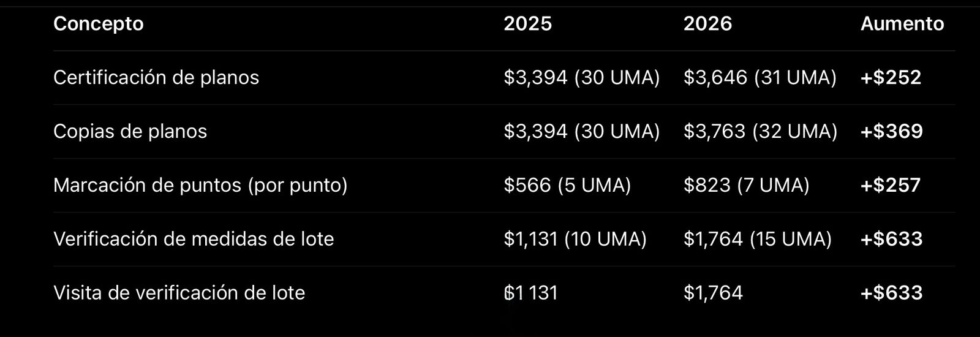This screenshot has width=980, height=337.
Task: Click the +$252 increase amount
Action: point(891,78)
